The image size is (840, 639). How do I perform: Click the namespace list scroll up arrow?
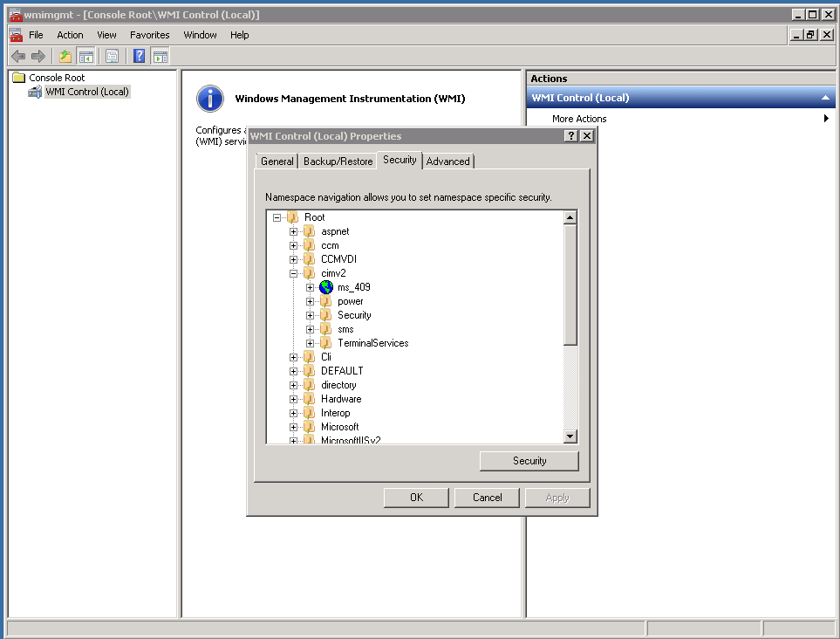coord(570,217)
